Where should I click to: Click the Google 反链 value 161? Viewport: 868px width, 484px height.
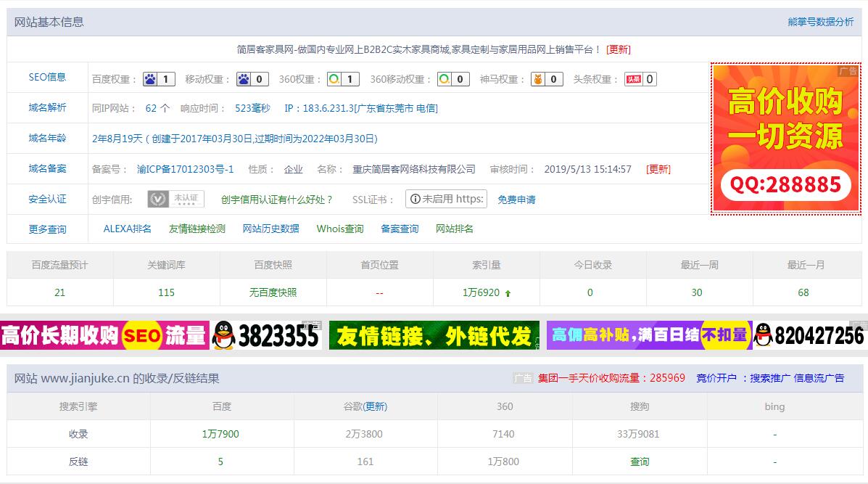365,462
